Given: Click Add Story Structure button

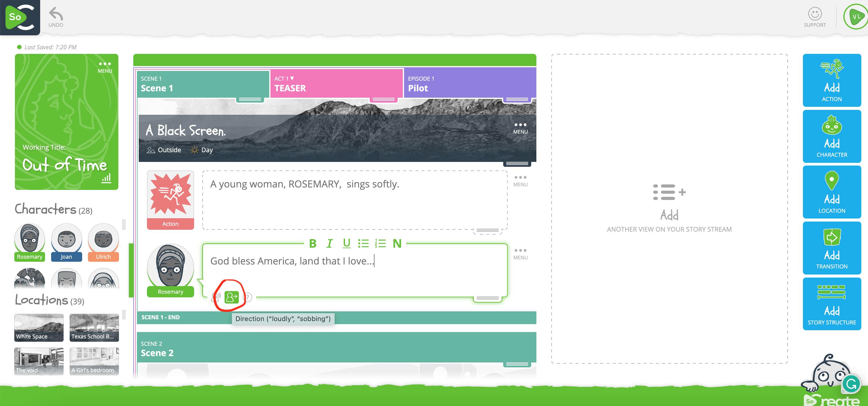Looking at the screenshot, I should (831, 304).
